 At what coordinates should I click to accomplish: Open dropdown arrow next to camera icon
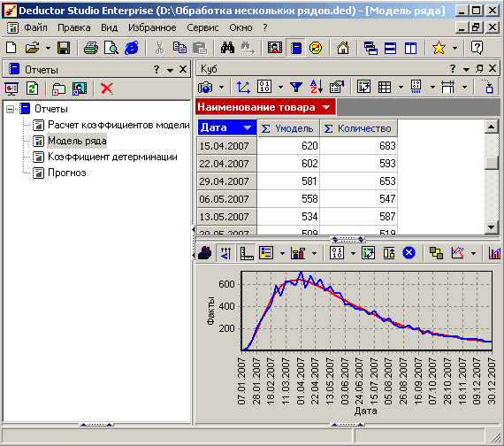221,87
